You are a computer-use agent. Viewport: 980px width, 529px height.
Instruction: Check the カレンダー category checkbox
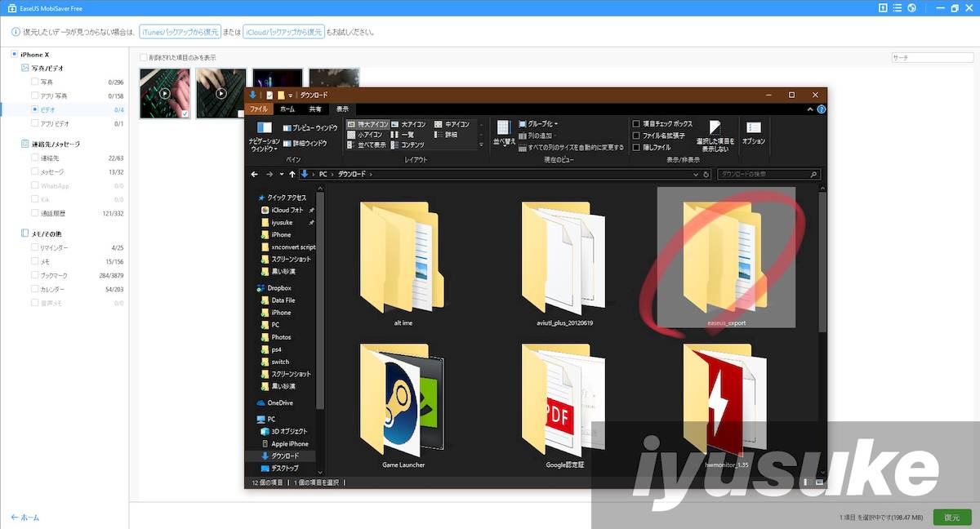[34, 289]
